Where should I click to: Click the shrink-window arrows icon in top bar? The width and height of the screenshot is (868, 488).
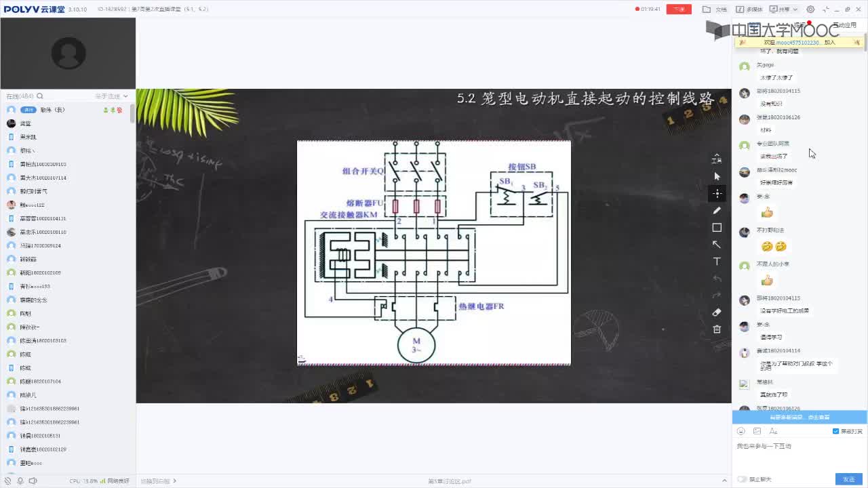click(826, 9)
